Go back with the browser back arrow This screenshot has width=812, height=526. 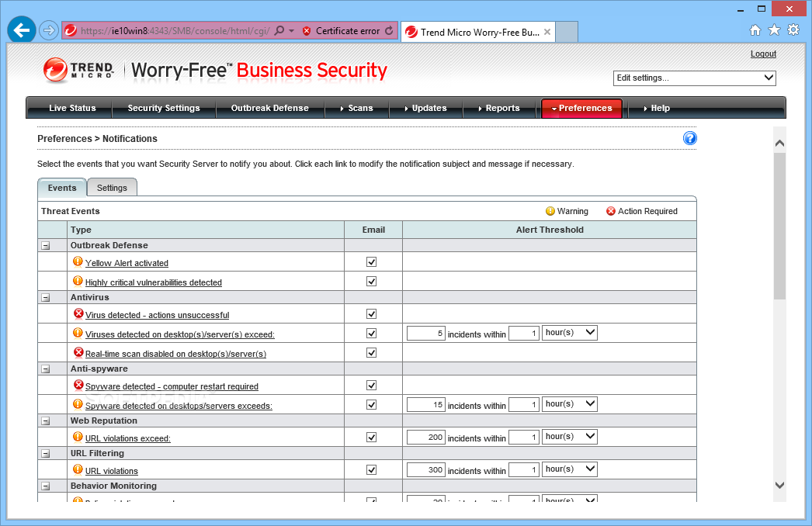point(21,30)
